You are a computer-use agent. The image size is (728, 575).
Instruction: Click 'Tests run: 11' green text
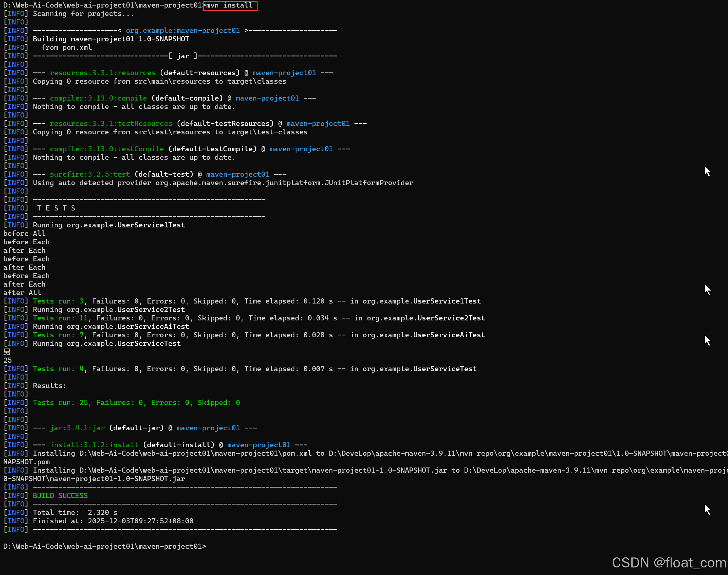tap(60, 318)
